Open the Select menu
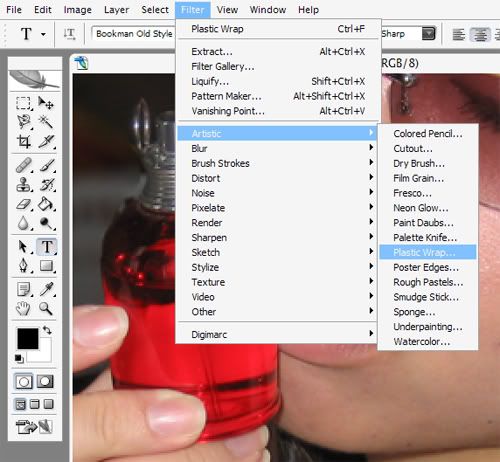 [155, 10]
